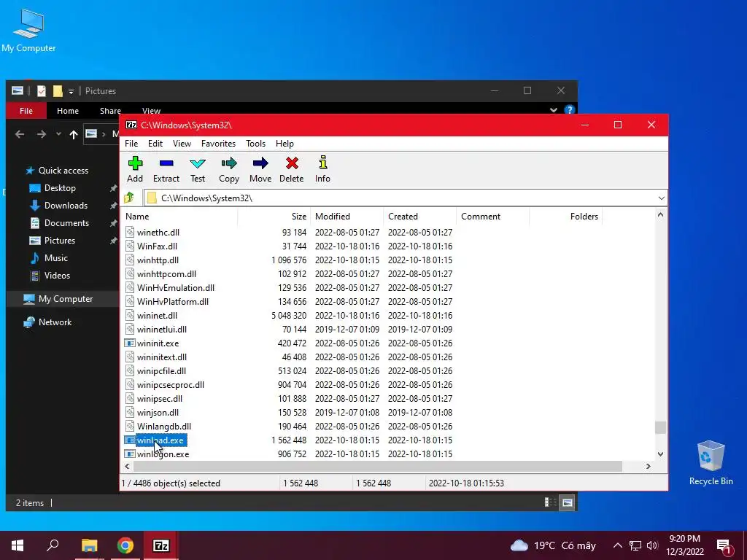Open the Favorites menu

(x=218, y=144)
